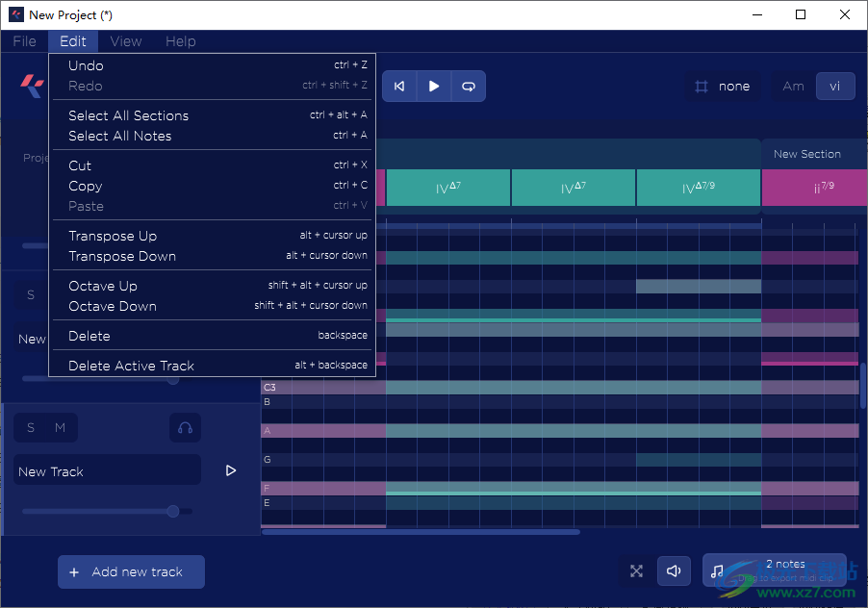Image resolution: width=868 pixels, height=608 pixels.
Task: Choose Transpose Up from Edit menu
Action: [x=113, y=236]
